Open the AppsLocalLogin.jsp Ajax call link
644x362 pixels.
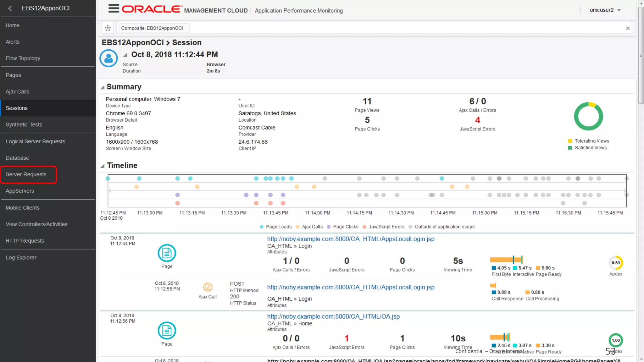351,287
